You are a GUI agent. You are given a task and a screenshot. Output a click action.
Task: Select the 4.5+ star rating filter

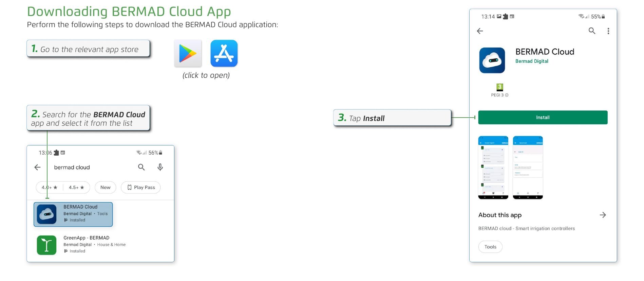[x=76, y=188]
